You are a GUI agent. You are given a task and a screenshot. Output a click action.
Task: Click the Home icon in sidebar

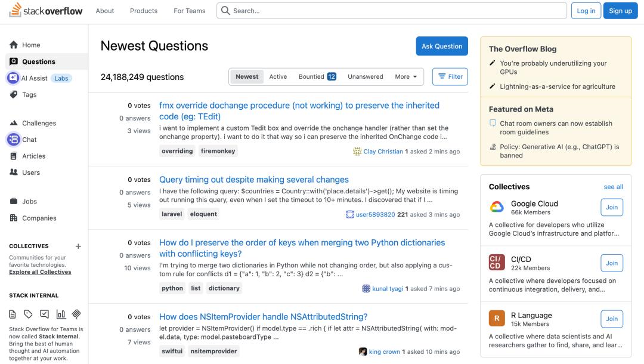[14, 45]
